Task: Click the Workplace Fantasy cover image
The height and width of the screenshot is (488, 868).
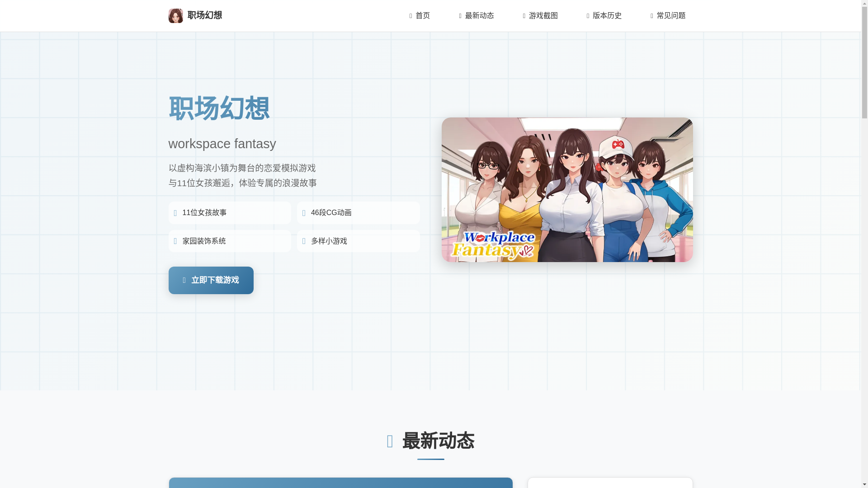Action: point(567,190)
